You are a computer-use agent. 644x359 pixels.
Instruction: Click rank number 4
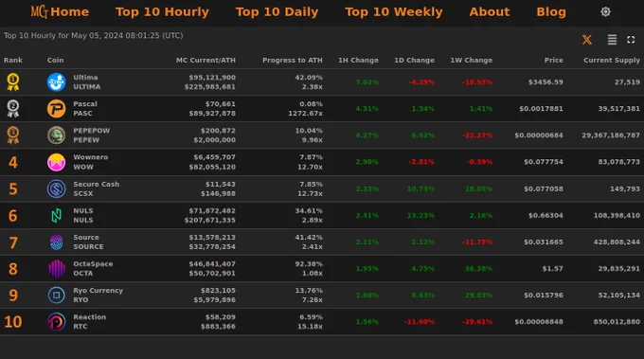[x=13, y=162]
